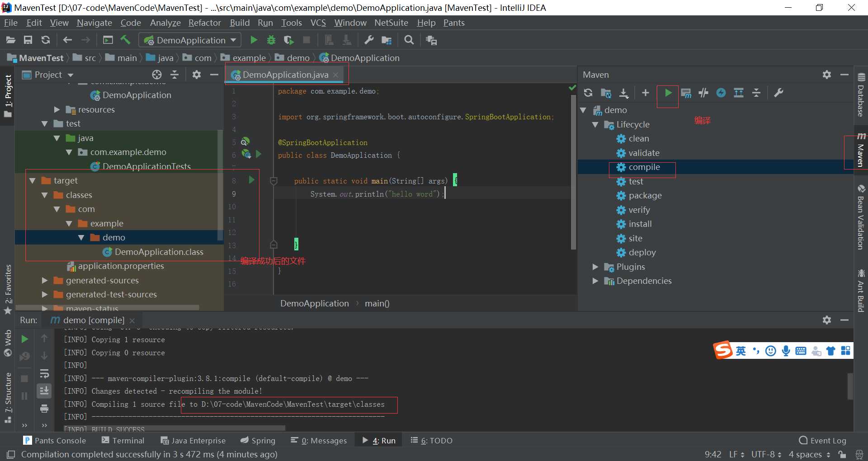The height and width of the screenshot is (461, 868).
Task: Collapse the target folder
Action: click(x=33, y=181)
